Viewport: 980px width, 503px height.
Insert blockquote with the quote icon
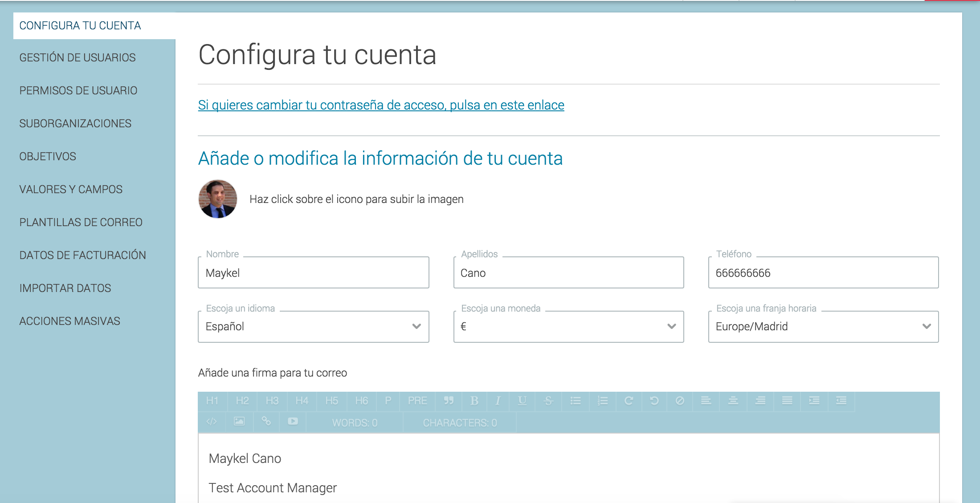[x=449, y=401]
